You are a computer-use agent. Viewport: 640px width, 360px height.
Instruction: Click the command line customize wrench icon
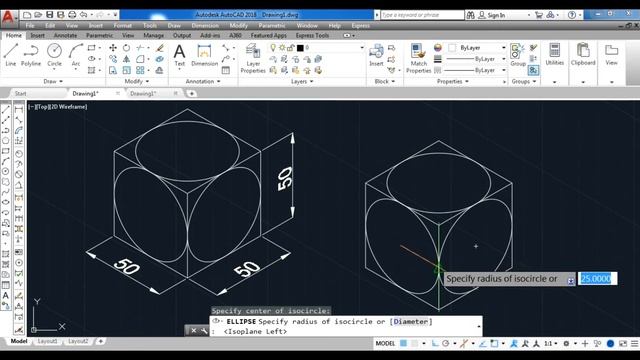click(204, 331)
